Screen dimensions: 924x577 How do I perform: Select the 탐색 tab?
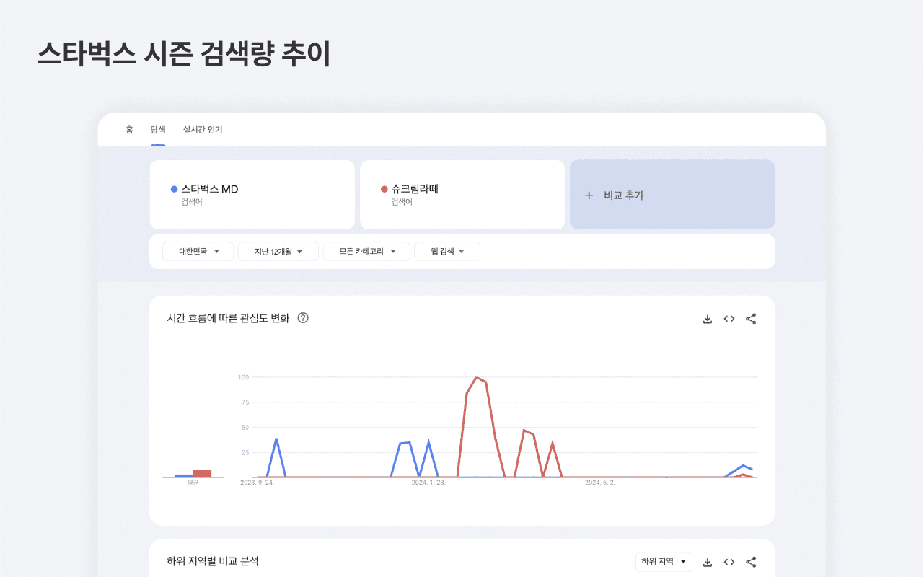pos(158,130)
